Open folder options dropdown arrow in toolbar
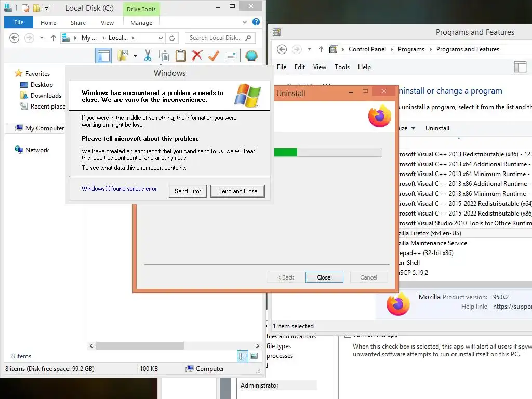 pos(135,56)
